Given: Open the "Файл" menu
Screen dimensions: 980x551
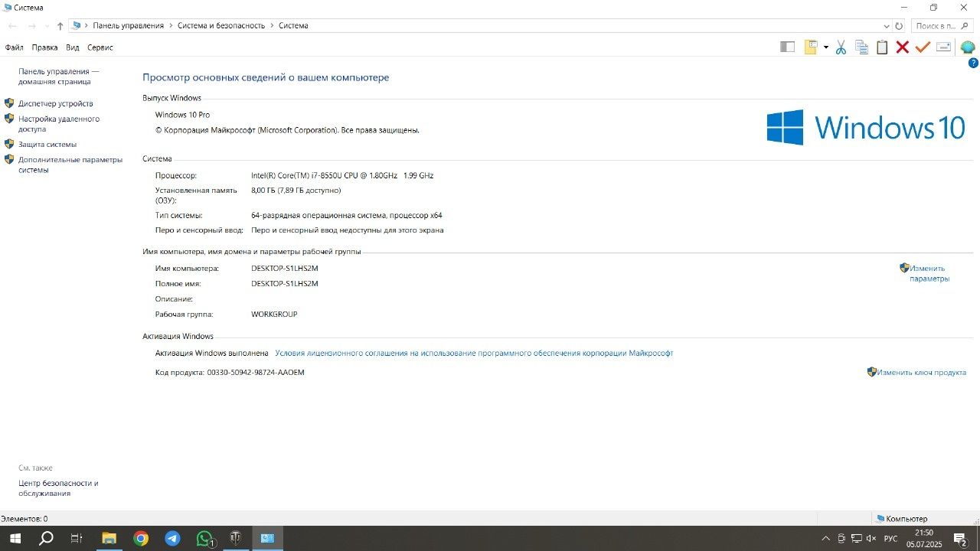Looking at the screenshot, I should [x=14, y=47].
